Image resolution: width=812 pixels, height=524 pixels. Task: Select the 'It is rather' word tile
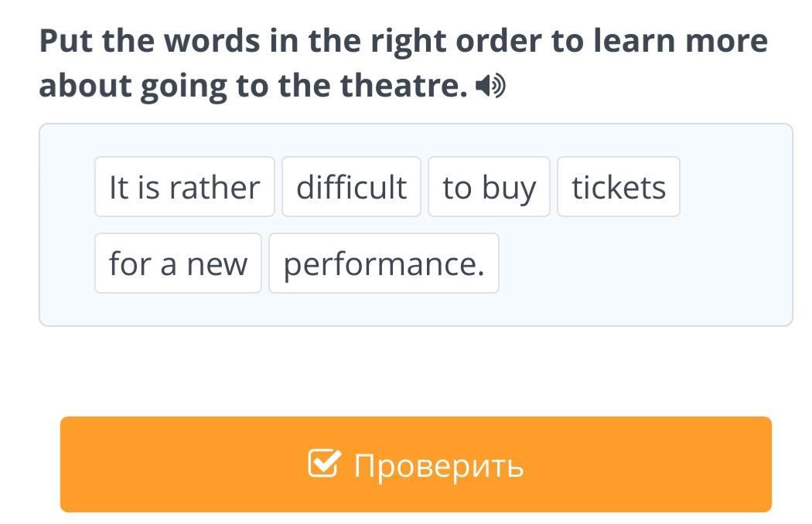click(184, 187)
